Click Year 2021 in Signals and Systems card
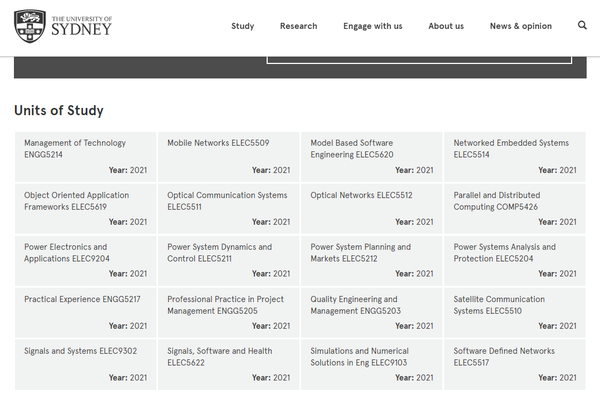Image resolution: width=600 pixels, height=410 pixels. click(128, 378)
